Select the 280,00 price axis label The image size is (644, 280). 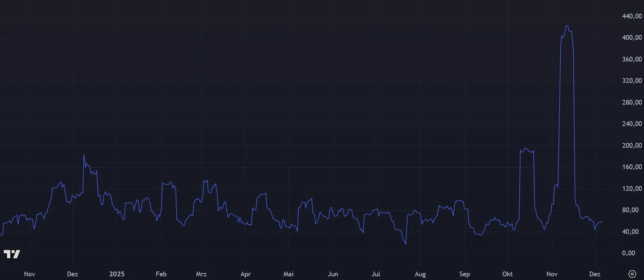pos(632,102)
